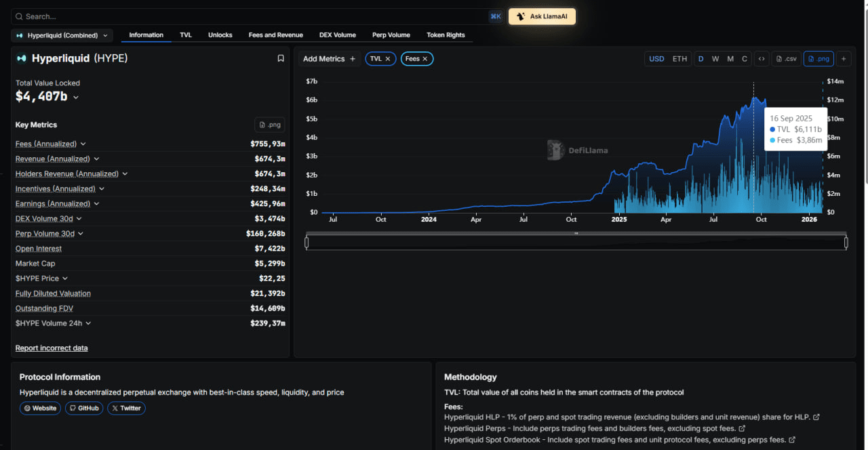Open the Hyperliquid (Combined) dropdown
The image size is (868, 450).
tap(62, 35)
